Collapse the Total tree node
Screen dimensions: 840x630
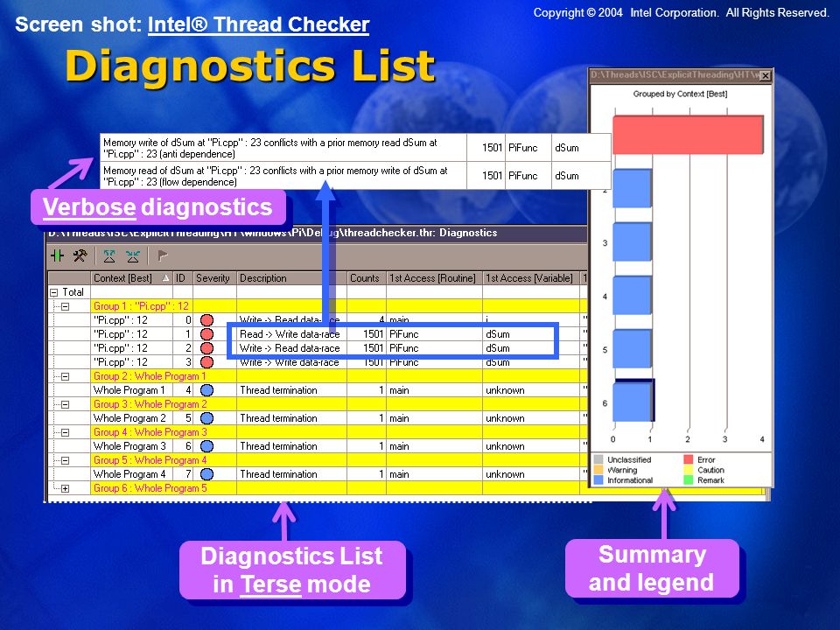[x=53, y=292]
